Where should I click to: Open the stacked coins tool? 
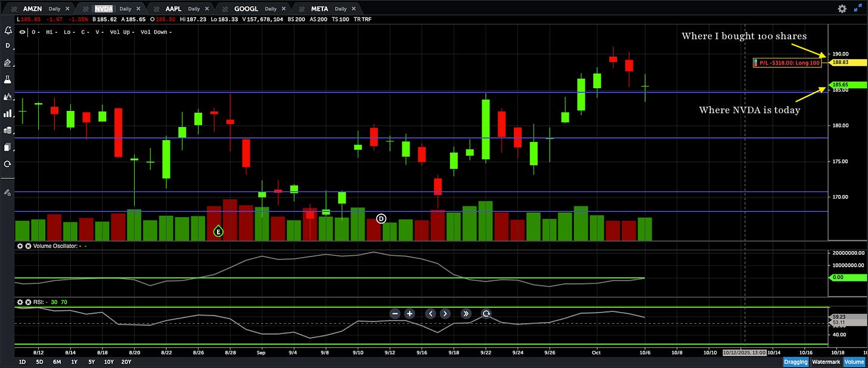pos(8,130)
